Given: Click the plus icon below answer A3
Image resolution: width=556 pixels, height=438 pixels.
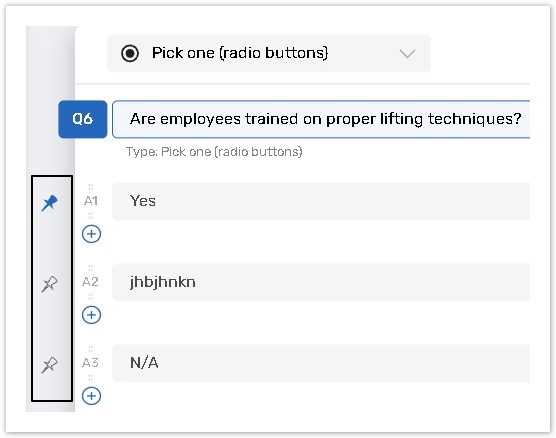Looking at the screenshot, I should [x=91, y=395].
